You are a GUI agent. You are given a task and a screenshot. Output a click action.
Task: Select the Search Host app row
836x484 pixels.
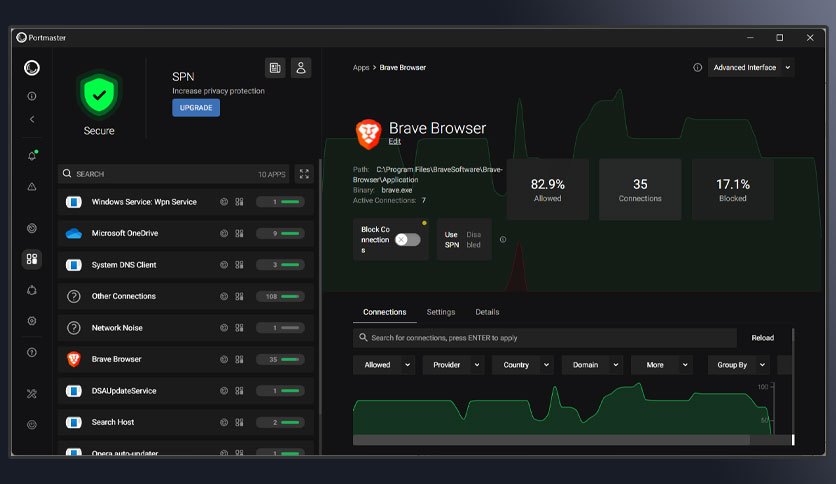tap(186, 422)
